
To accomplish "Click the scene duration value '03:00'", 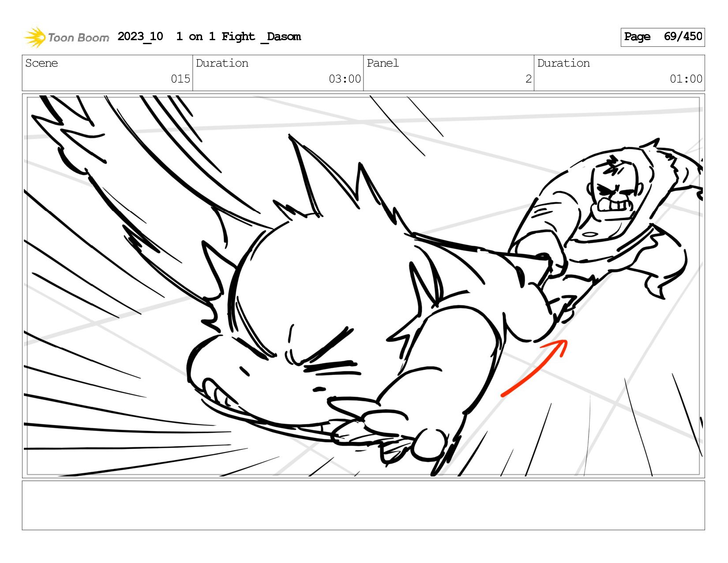I will click(345, 79).
